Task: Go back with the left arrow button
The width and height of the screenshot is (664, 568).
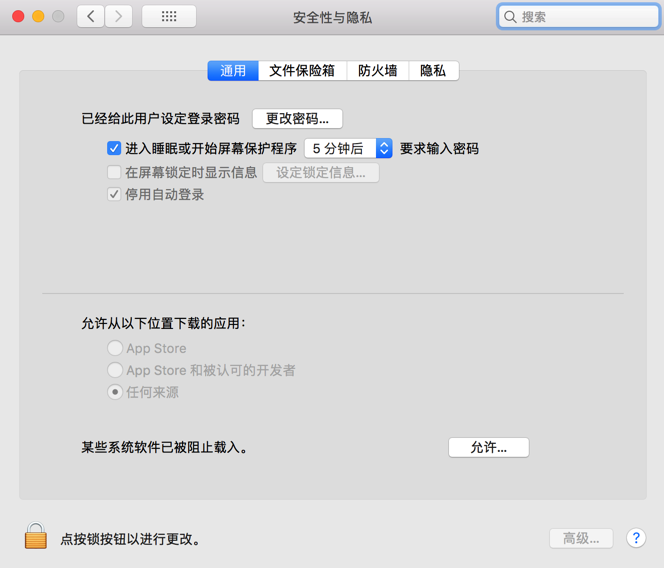Action: pos(91,17)
